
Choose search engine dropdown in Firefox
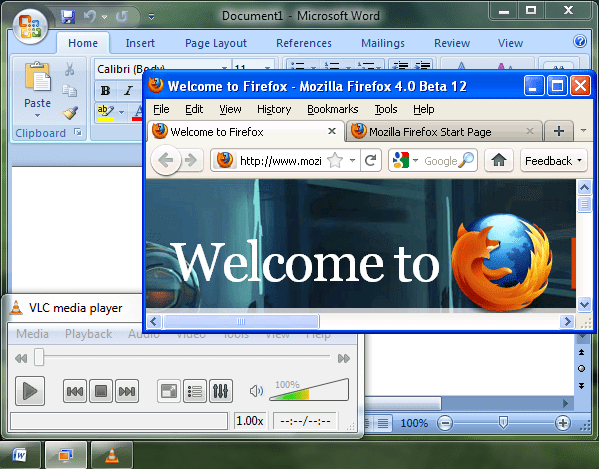click(x=415, y=160)
